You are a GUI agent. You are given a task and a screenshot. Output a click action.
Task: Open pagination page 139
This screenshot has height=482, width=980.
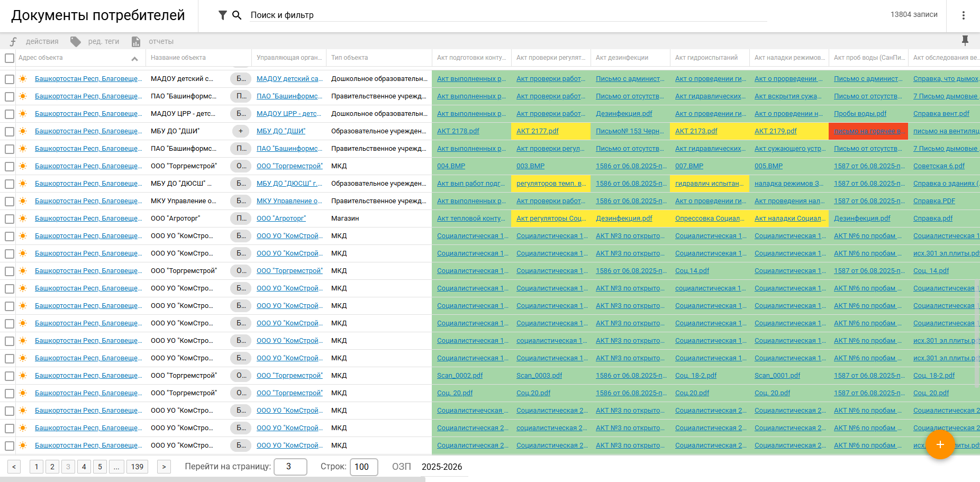pyautogui.click(x=137, y=467)
